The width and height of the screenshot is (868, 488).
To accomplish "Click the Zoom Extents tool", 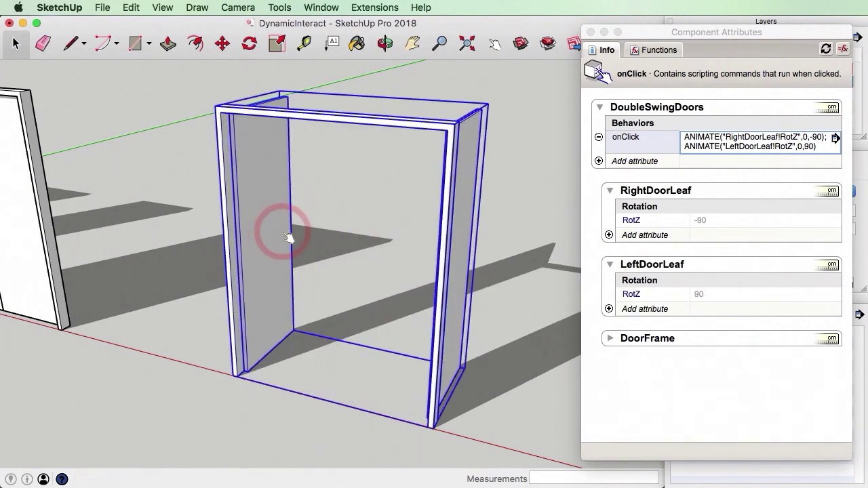I will pyautogui.click(x=467, y=43).
